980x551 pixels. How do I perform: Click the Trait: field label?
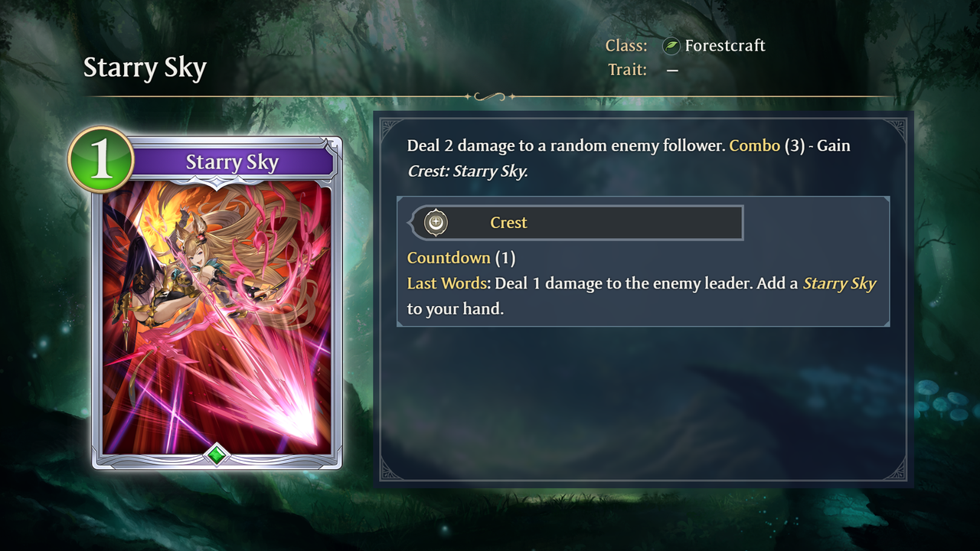click(627, 70)
